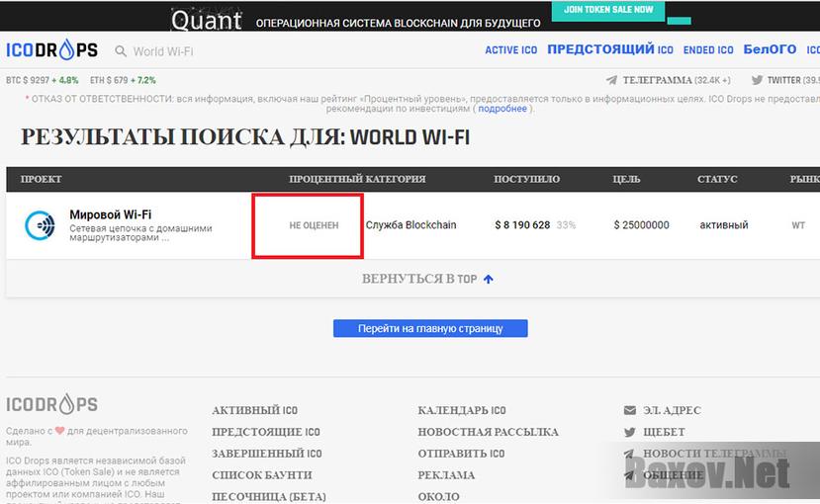This screenshot has height=504, width=820.
Task: Open footer ПРЕДСТОЯЩИЕ ICO link
Action: coord(266,432)
